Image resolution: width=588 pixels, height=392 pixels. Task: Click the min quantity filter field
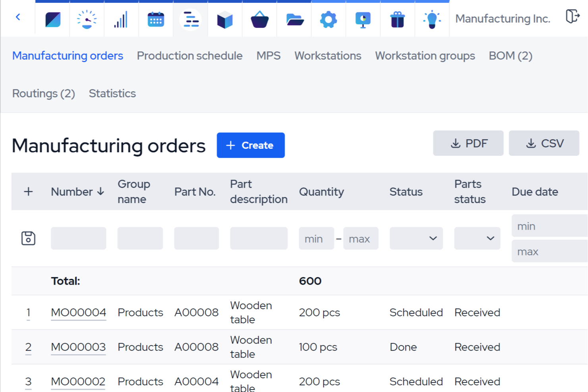tap(316, 238)
